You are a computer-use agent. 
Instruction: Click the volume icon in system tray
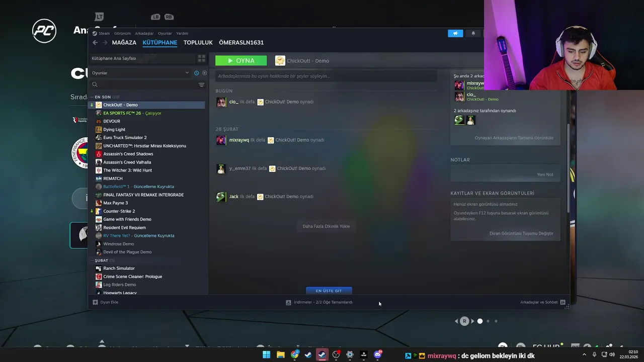point(612,354)
